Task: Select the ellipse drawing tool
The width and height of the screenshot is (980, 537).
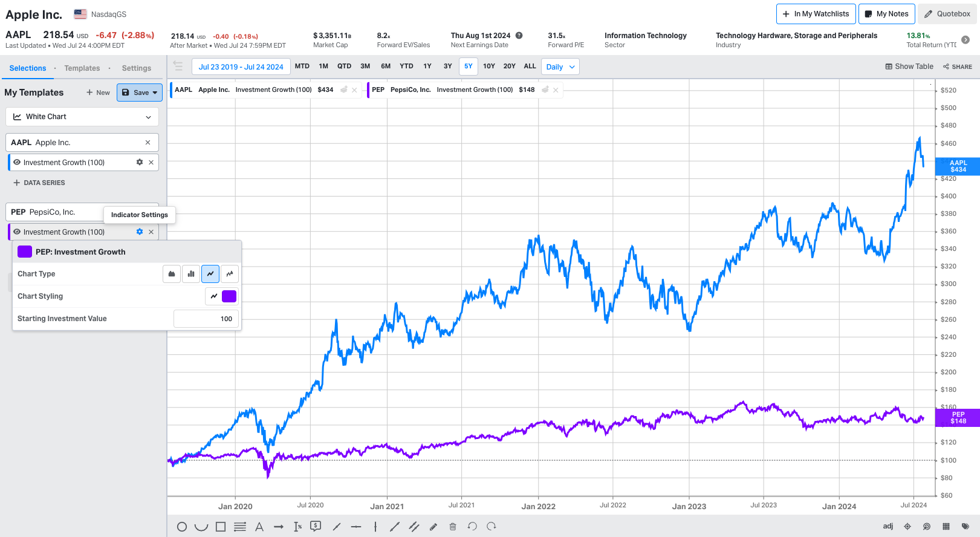Action: click(181, 527)
